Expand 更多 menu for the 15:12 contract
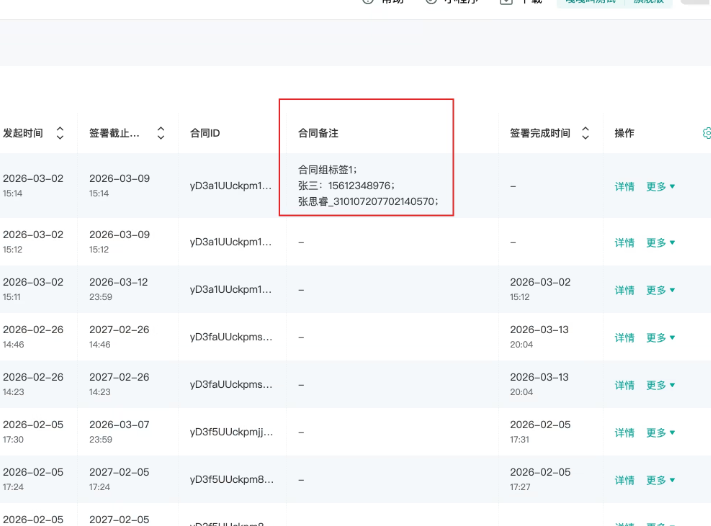This screenshot has height=526, width=711. point(661,243)
